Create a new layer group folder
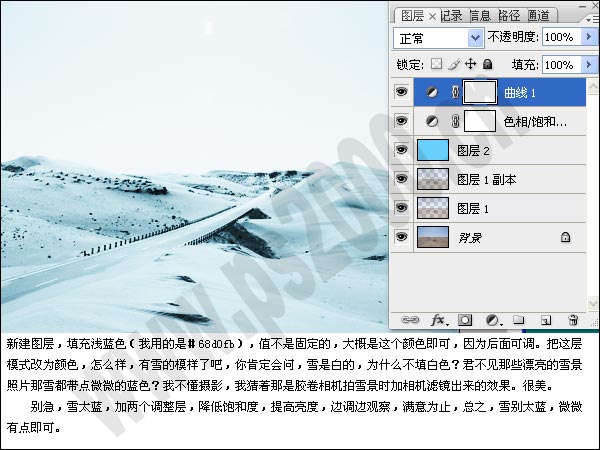 point(519,320)
